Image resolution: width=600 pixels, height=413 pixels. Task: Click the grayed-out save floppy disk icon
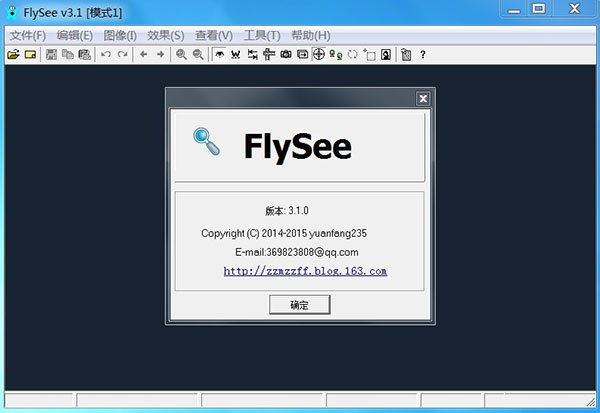point(51,55)
